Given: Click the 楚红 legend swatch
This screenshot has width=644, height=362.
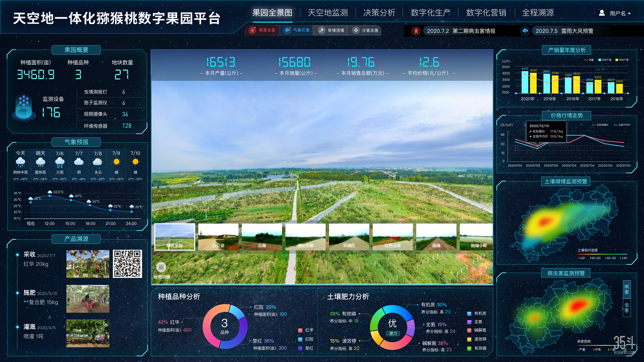Looking at the screenshot, I should click(x=300, y=348).
